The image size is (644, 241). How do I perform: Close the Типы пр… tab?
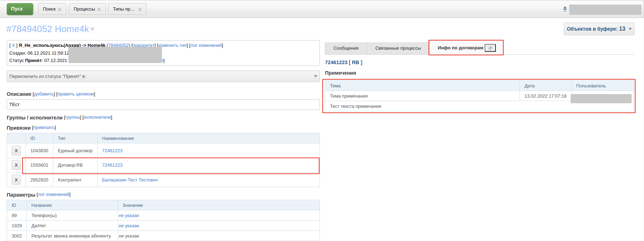pos(140,10)
